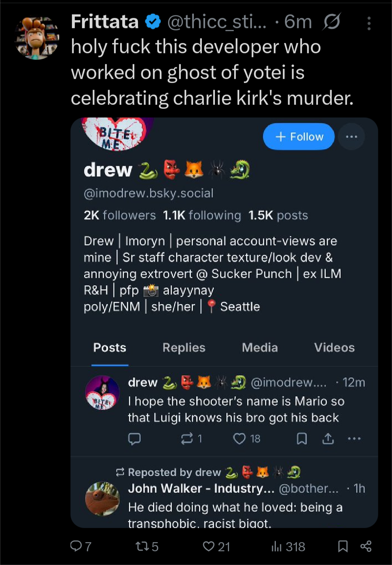Switch to the Replies tab
The width and height of the screenshot is (392, 565).
pos(184,347)
